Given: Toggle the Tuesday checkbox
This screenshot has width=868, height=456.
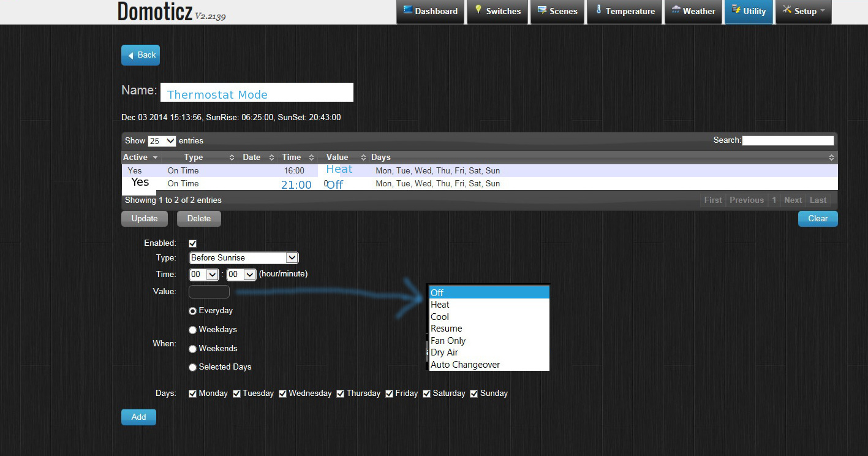Looking at the screenshot, I should pyautogui.click(x=236, y=393).
